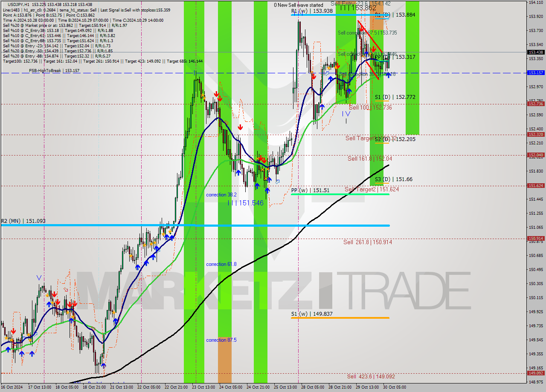Click the '0 New Sell wave started' annotation
Viewport: 546px width, 392px height.
tap(298, 5)
